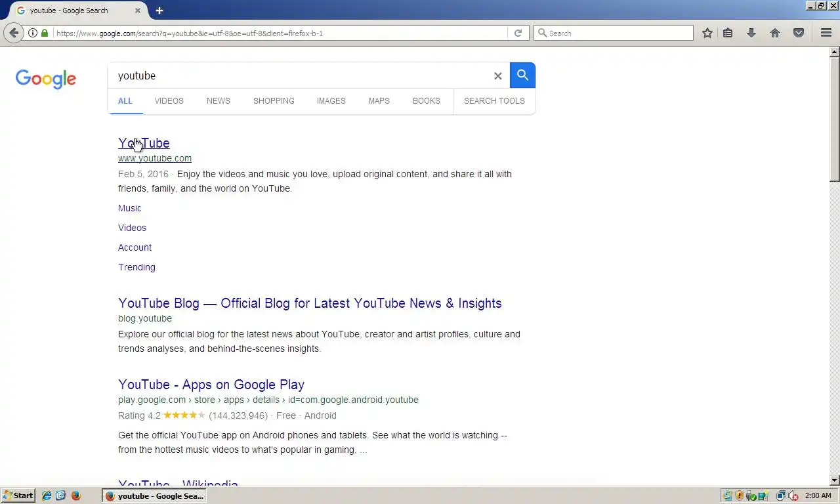Click blog.youtube URL text

tap(145, 318)
